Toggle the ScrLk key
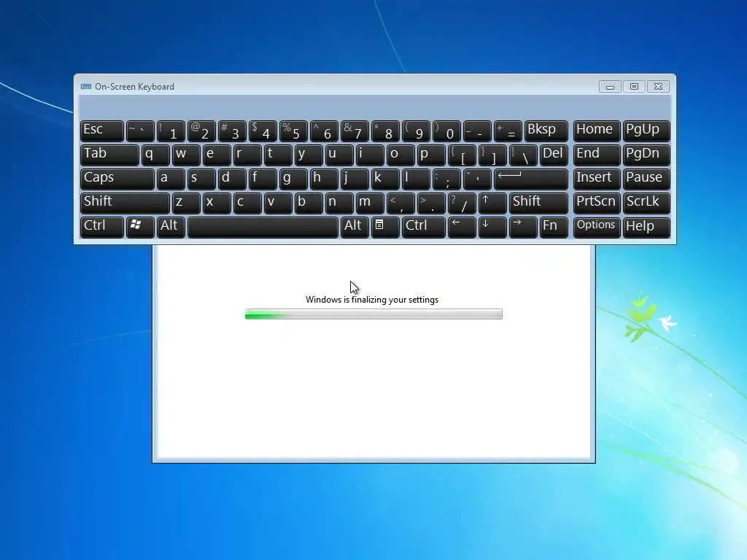 [646, 203]
